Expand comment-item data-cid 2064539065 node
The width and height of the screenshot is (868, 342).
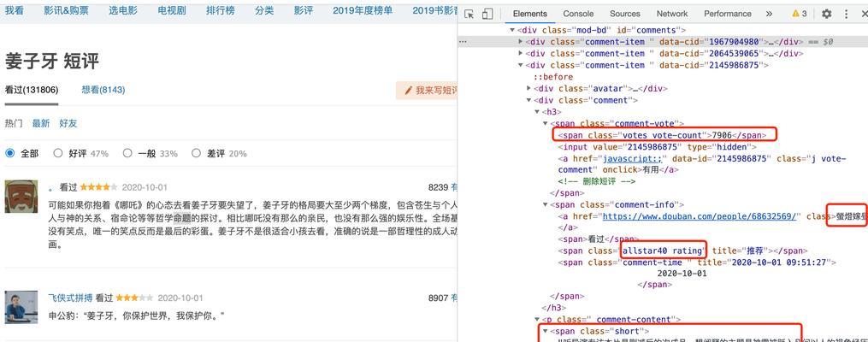click(x=520, y=54)
